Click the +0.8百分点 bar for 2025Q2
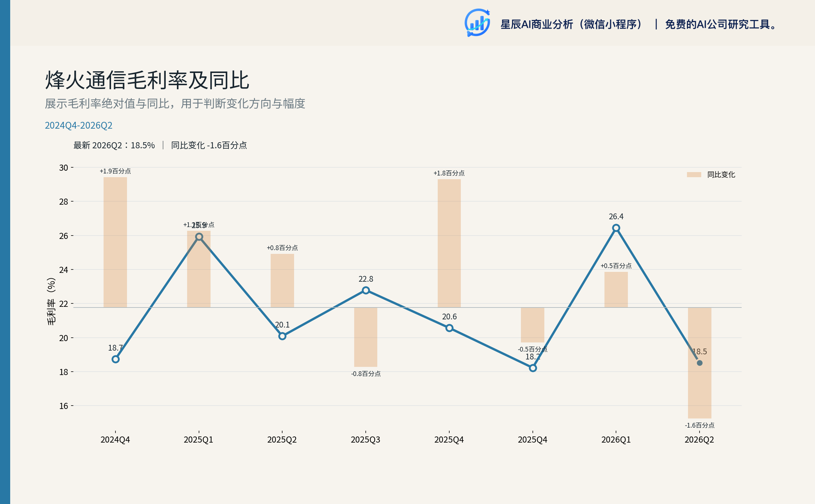815x504 pixels. pyautogui.click(x=282, y=280)
